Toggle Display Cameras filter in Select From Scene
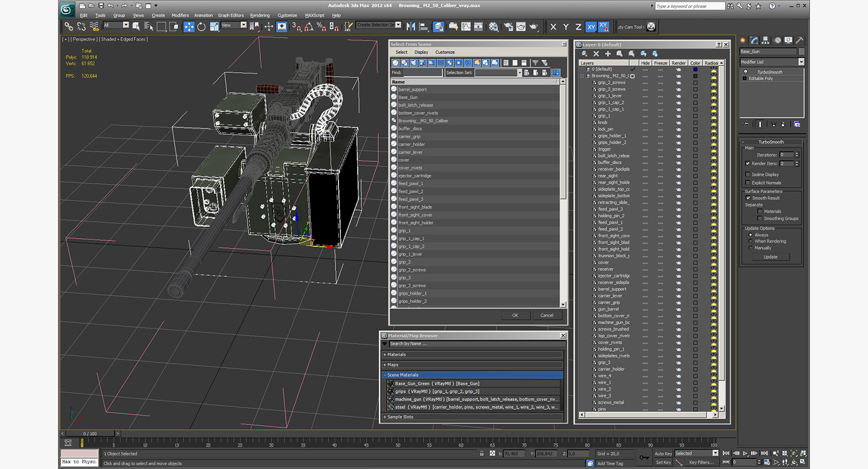Viewport: 868px width, 469px height. coord(423,63)
